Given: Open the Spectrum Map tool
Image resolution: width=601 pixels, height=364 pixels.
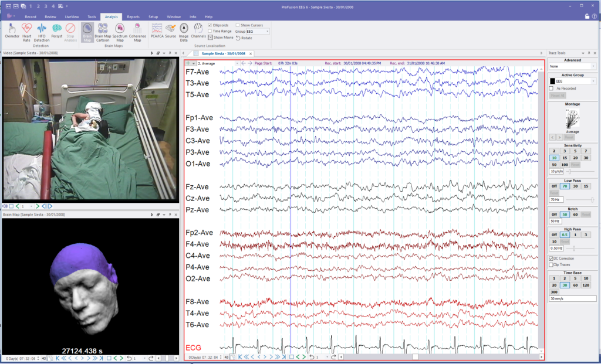Looking at the screenshot, I should click(120, 32).
